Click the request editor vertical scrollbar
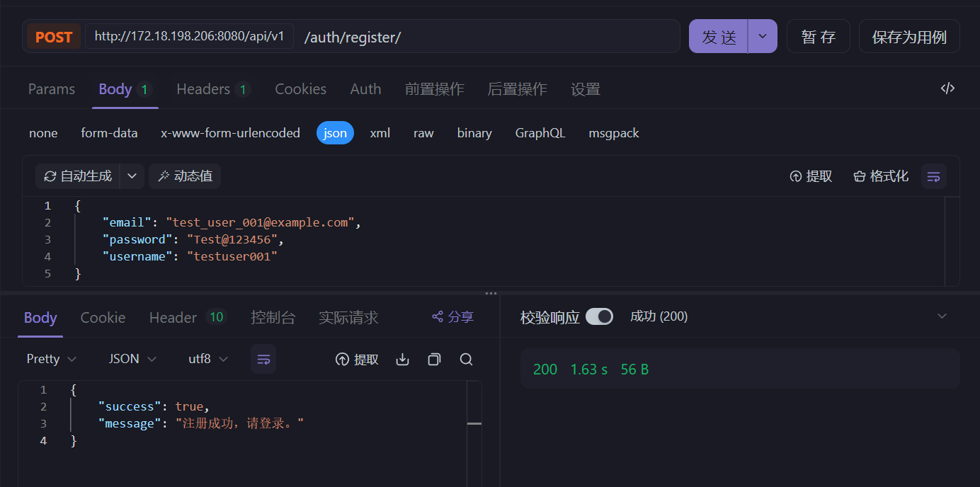The height and width of the screenshot is (487, 980). point(953,241)
